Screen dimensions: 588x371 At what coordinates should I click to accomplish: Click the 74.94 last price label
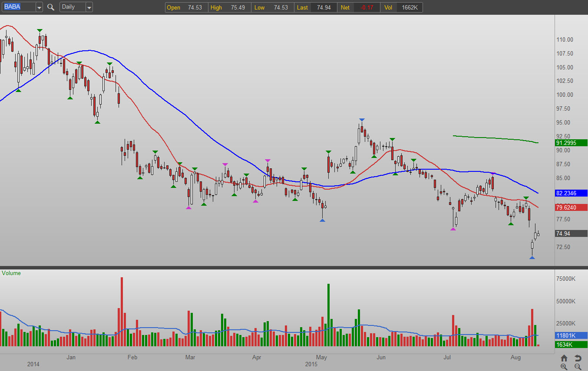571,233
